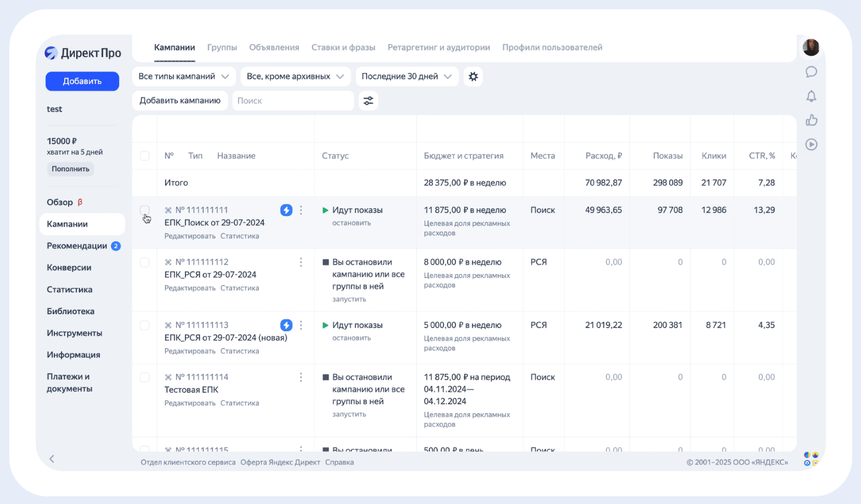Screen dimensions: 861x504
Task: Go to 'Ставки и фразы' tab
Action: point(343,48)
